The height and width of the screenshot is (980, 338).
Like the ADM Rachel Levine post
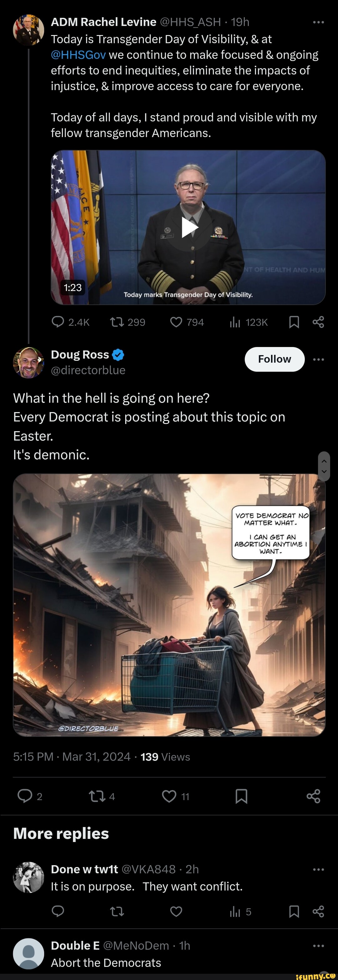pos(176,322)
